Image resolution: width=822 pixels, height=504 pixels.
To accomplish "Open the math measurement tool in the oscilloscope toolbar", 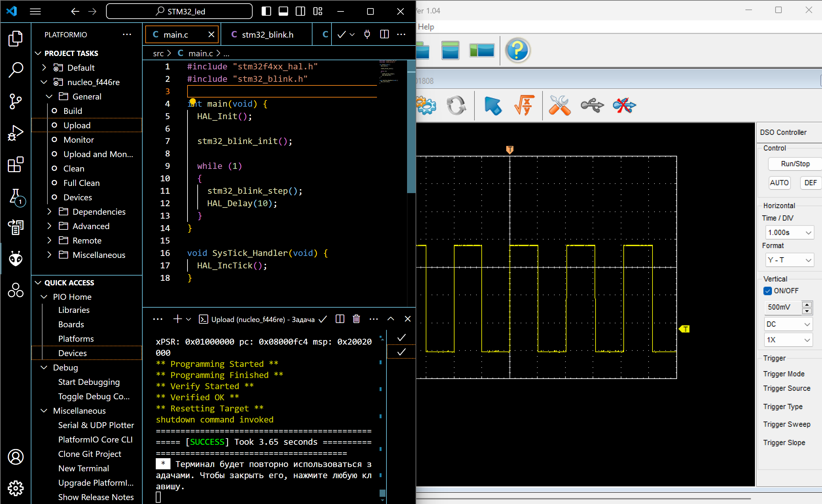I will (524, 106).
